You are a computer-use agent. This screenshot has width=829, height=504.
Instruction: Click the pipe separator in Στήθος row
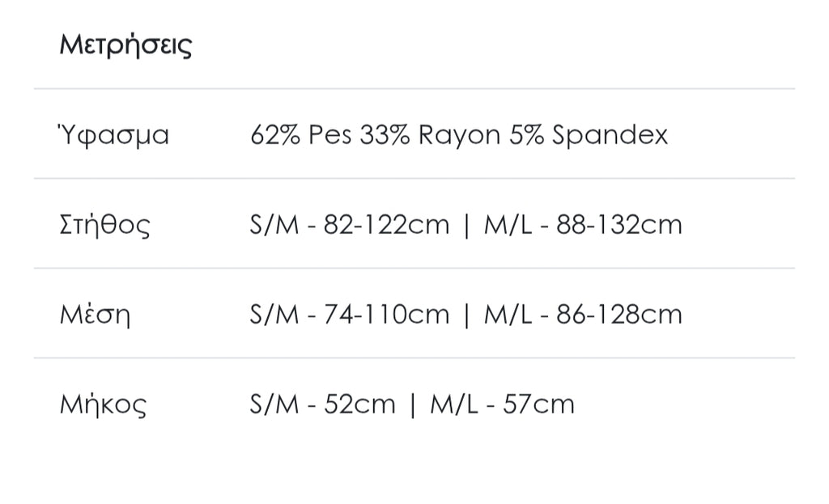(x=466, y=225)
